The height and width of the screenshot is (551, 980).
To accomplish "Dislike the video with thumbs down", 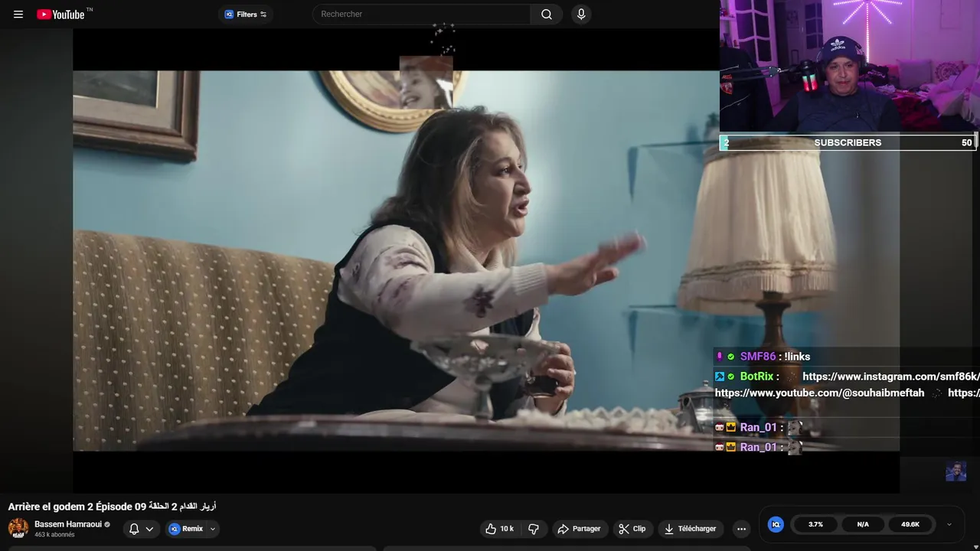I will coord(534,529).
